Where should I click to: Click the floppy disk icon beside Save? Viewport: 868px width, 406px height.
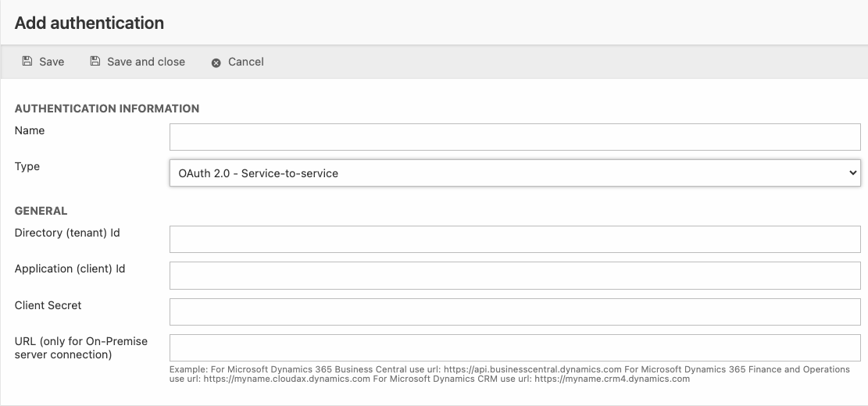pos(27,61)
